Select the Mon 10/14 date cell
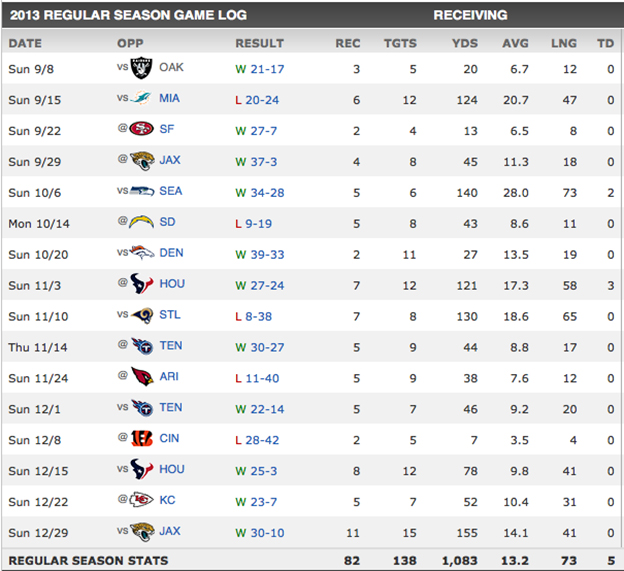Image resolution: width=624 pixels, height=571 pixels. 39,224
